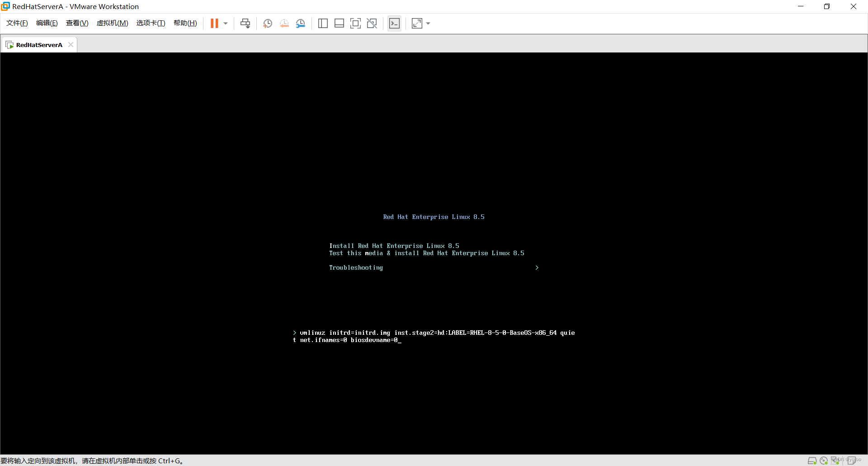The image size is (868, 466).
Task: Switch to Unity mode
Action: 372,24
